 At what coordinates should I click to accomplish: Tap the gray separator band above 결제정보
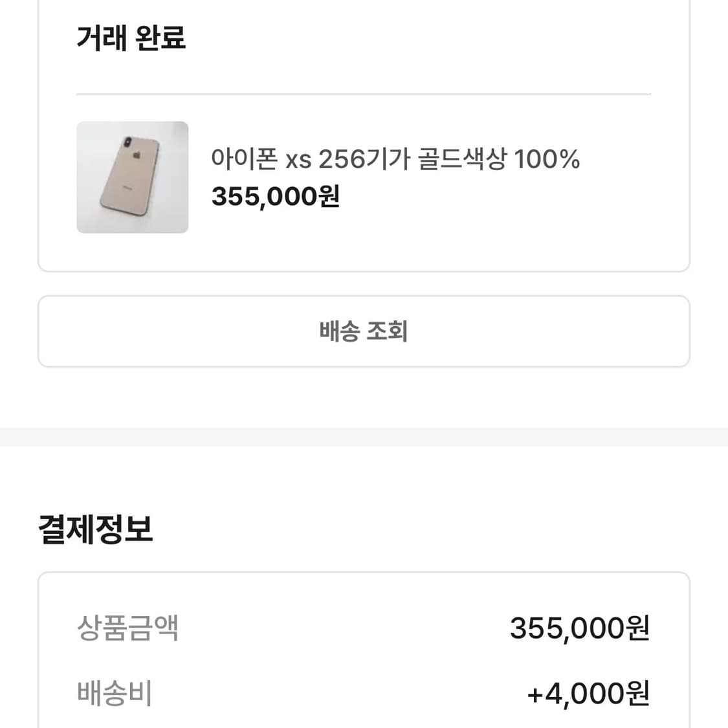[x=364, y=434]
